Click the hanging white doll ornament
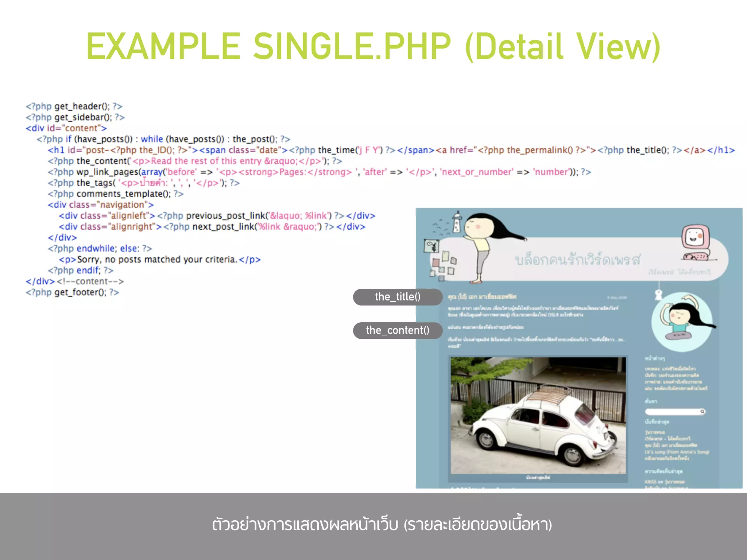This screenshot has height=560, width=747. (x=658, y=294)
